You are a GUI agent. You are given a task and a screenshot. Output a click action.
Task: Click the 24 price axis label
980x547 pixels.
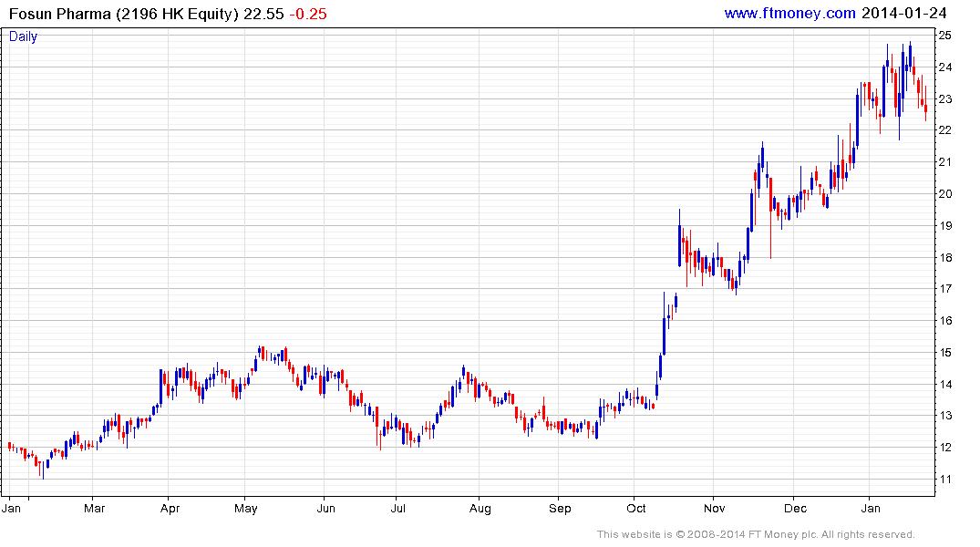[x=945, y=67]
